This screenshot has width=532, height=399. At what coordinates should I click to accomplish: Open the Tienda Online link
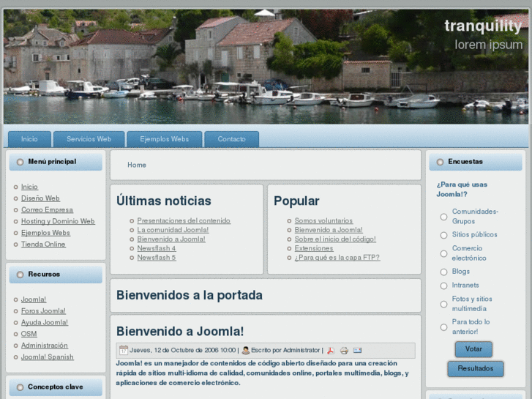tap(43, 245)
